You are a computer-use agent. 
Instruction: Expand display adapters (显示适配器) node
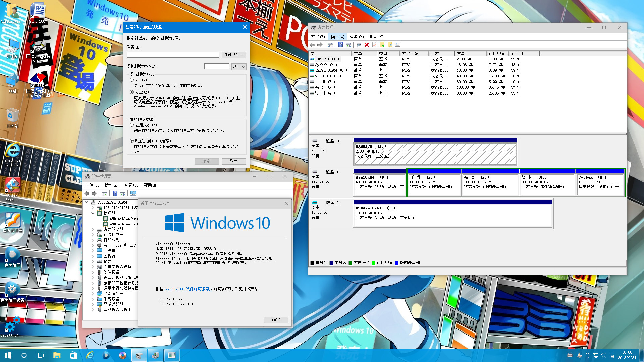tap(93, 304)
